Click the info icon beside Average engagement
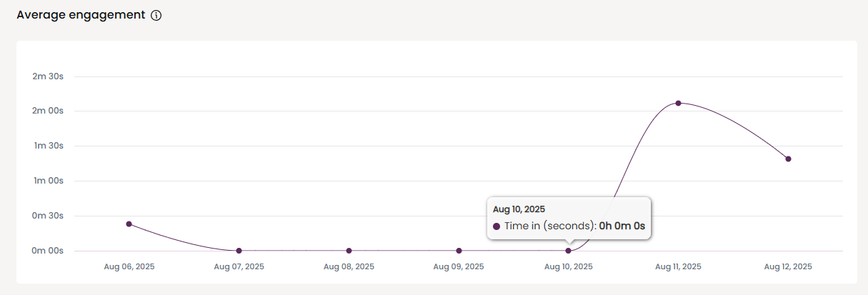 pos(156,16)
